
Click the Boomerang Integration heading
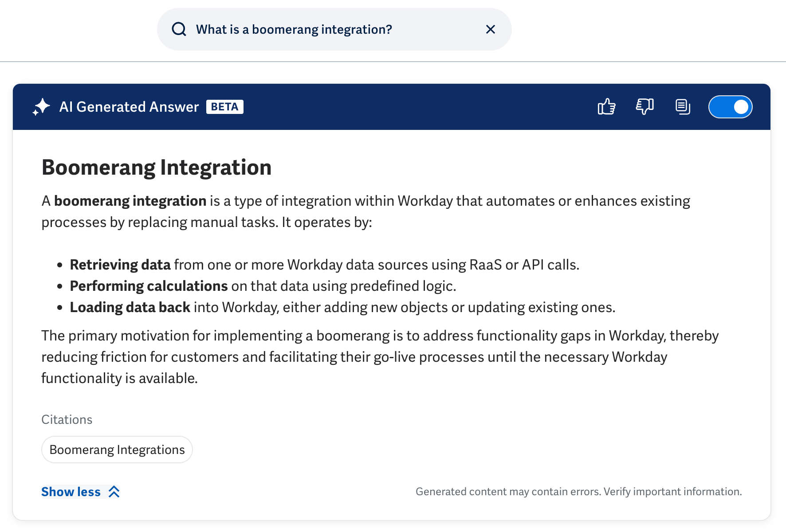point(157,168)
